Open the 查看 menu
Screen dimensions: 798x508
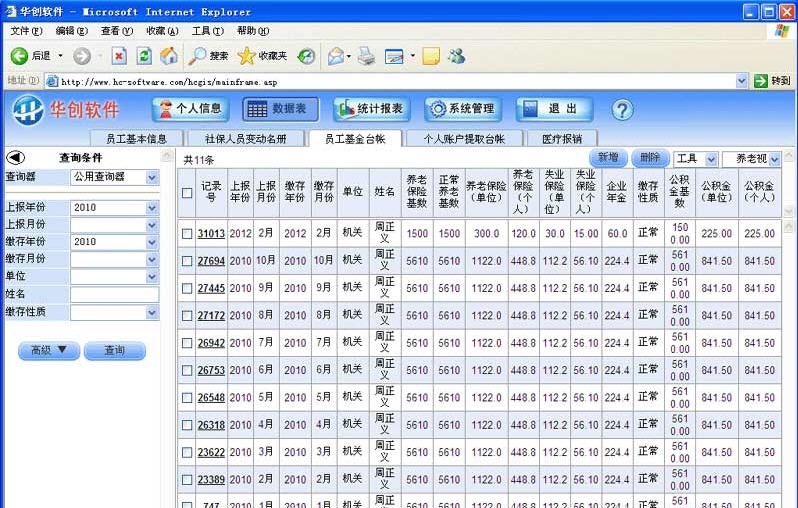117,31
